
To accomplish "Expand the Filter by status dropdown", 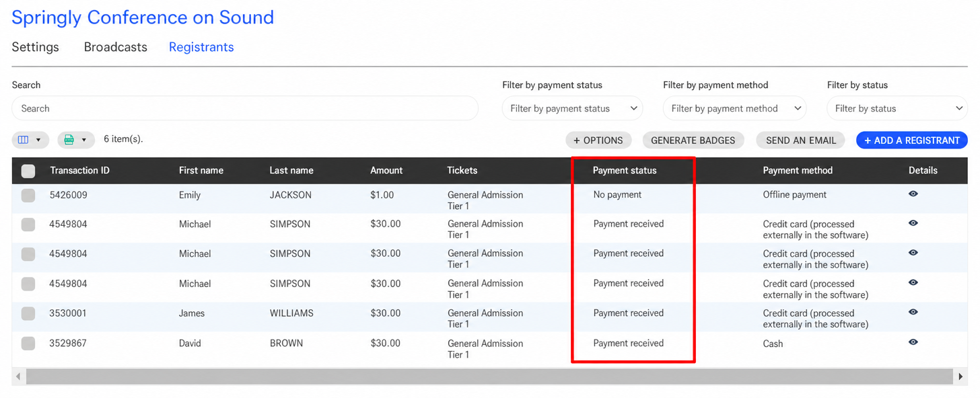I will pyautogui.click(x=897, y=108).
